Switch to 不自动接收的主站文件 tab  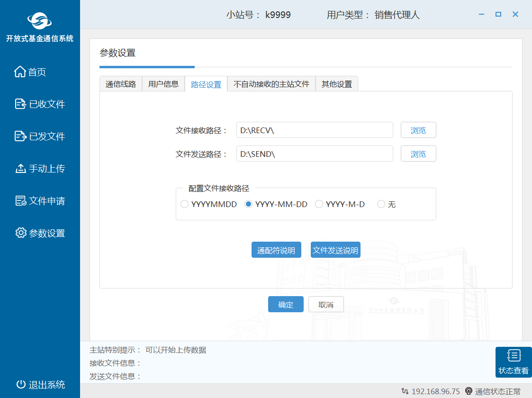271,84
